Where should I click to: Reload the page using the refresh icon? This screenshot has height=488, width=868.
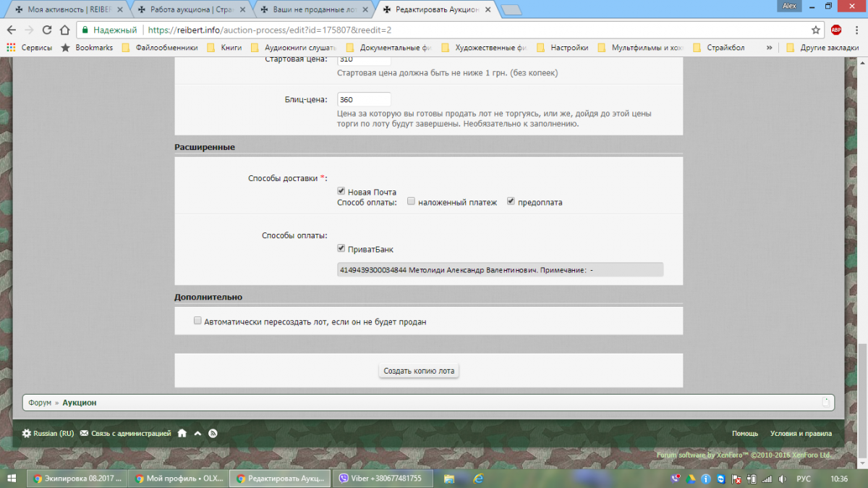pyautogui.click(x=47, y=30)
